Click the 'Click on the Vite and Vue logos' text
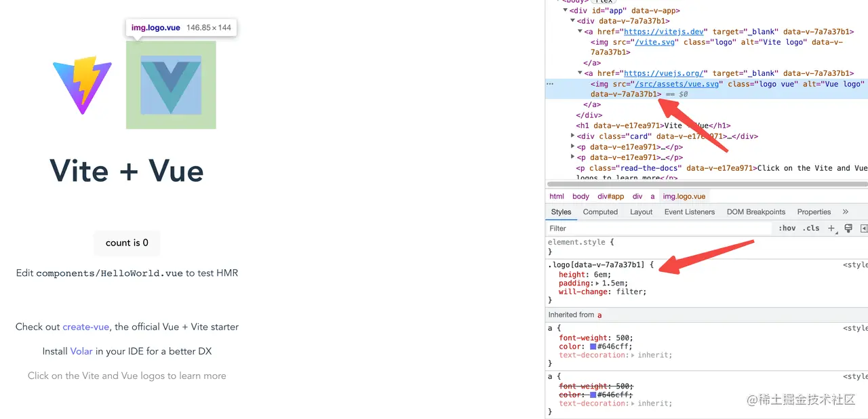Screen dimensions: 868x419 point(127,376)
